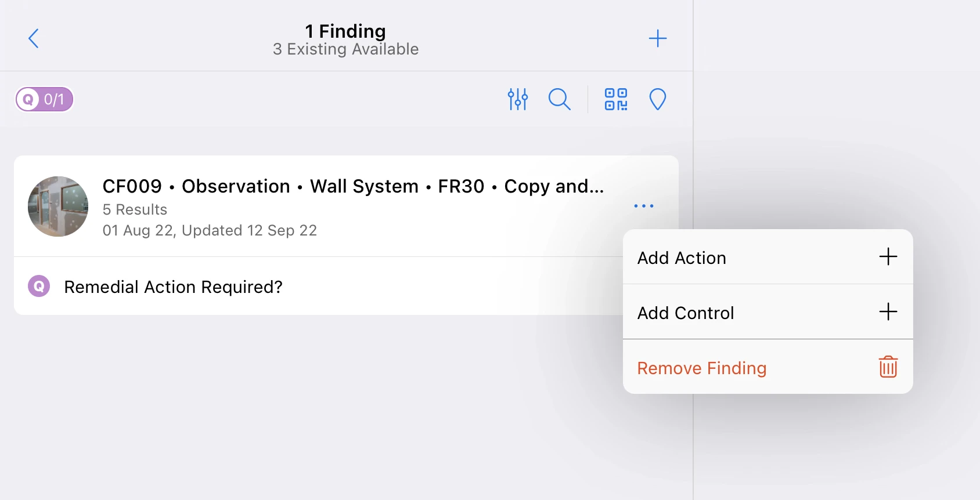Open the location pin icon
This screenshot has width=980, height=500.
click(657, 99)
